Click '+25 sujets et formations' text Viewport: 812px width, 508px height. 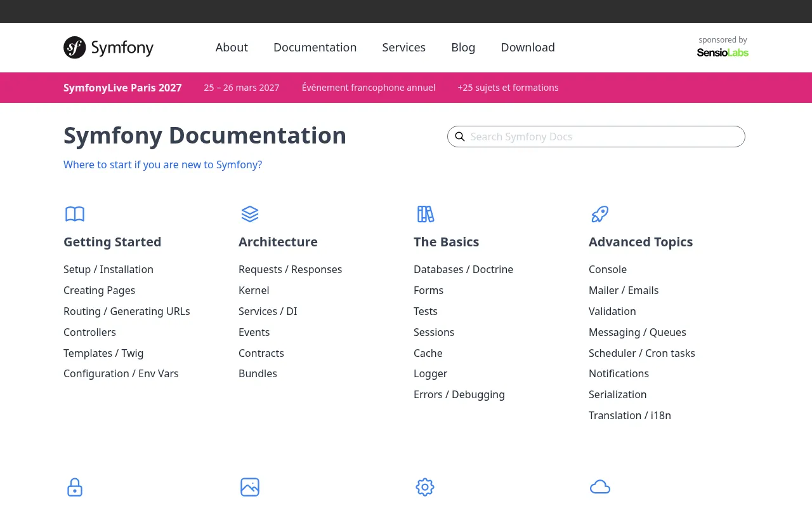point(508,88)
